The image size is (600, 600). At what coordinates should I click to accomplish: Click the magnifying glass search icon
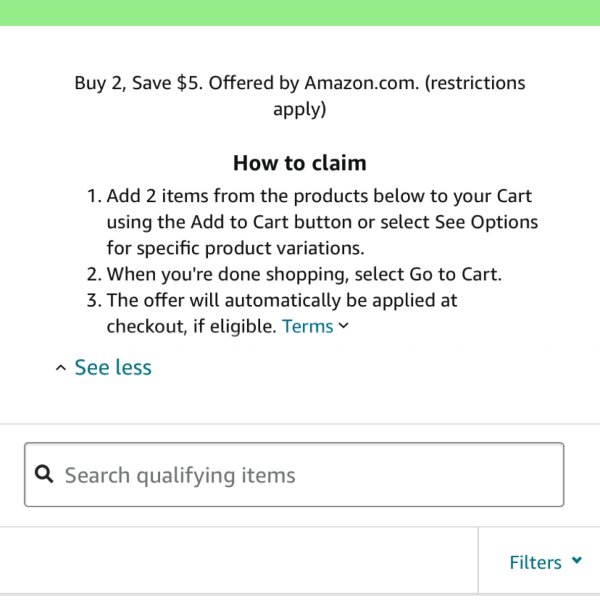(44, 474)
